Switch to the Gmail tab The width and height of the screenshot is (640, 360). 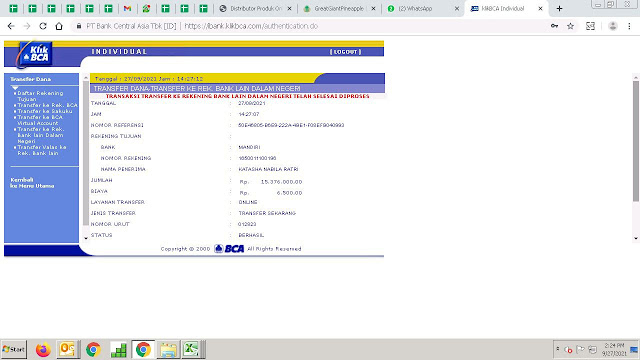tap(127, 9)
